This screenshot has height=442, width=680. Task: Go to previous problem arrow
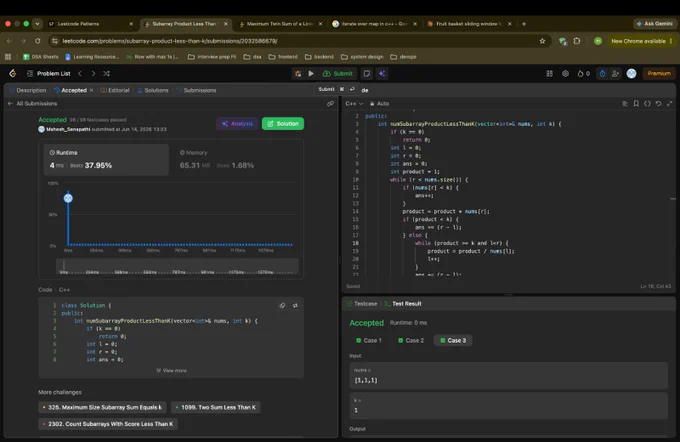point(80,74)
